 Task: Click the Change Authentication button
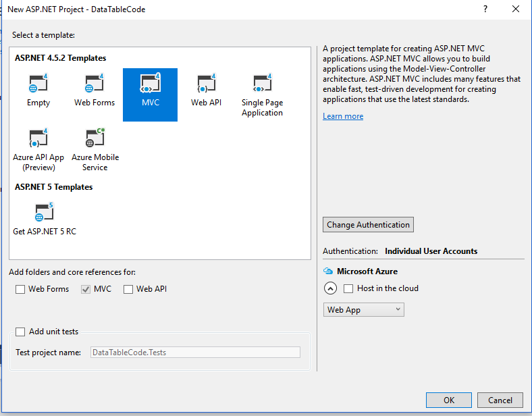368,225
